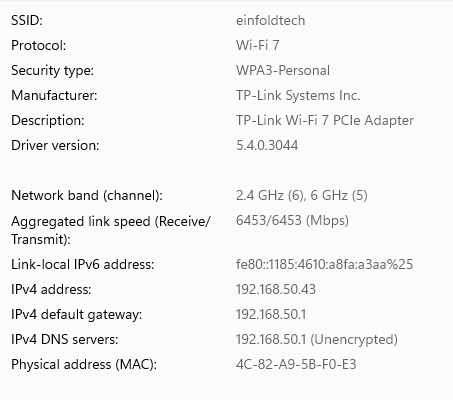Screen dimensions: 453x400
Task: Select the IPv4 default gateway label
Action: (x=76, y=314)
